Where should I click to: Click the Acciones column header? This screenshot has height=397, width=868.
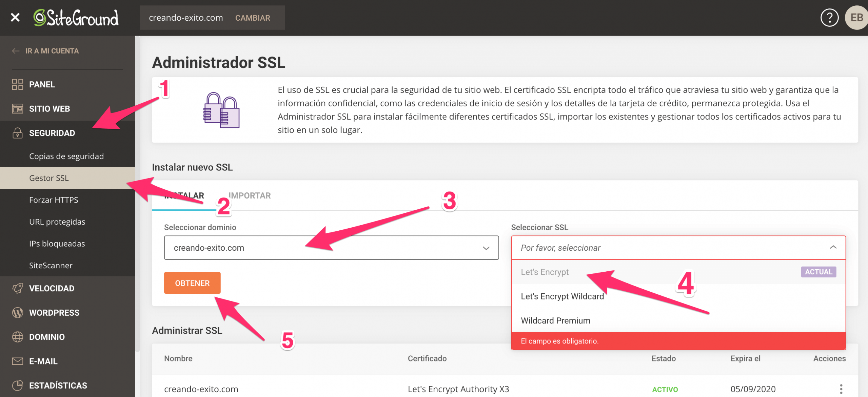pos(829,358)
